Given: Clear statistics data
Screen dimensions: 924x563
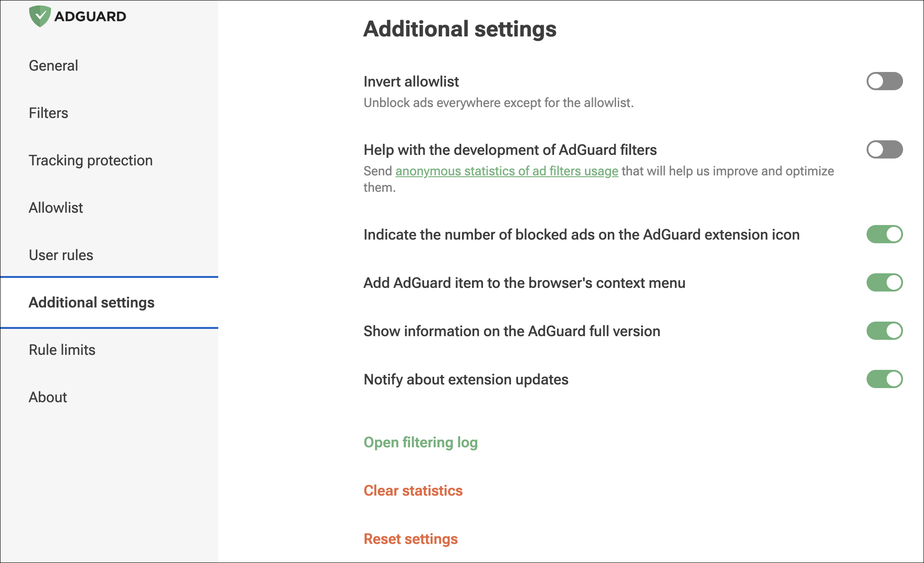Looking at the screenshot, I should [x=413, y=491].
